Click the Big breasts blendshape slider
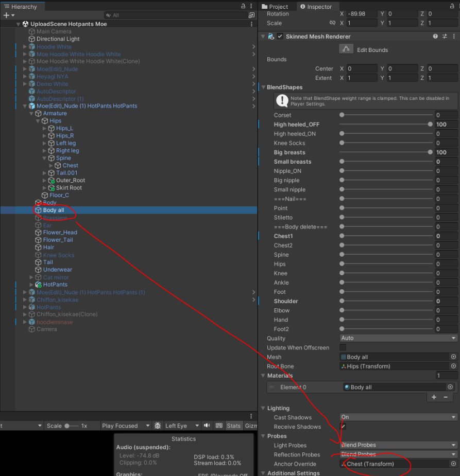Screen dimensions: 460x476 [386, 152]
